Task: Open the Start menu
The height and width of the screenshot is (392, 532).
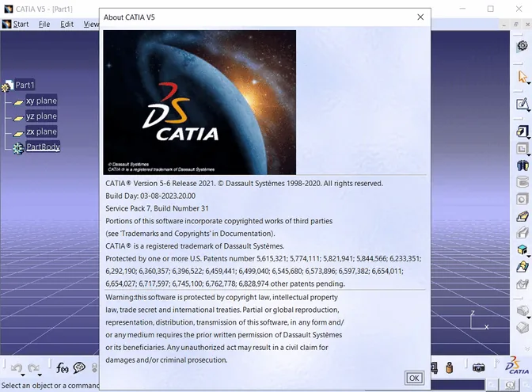Action: pos(21,24)
